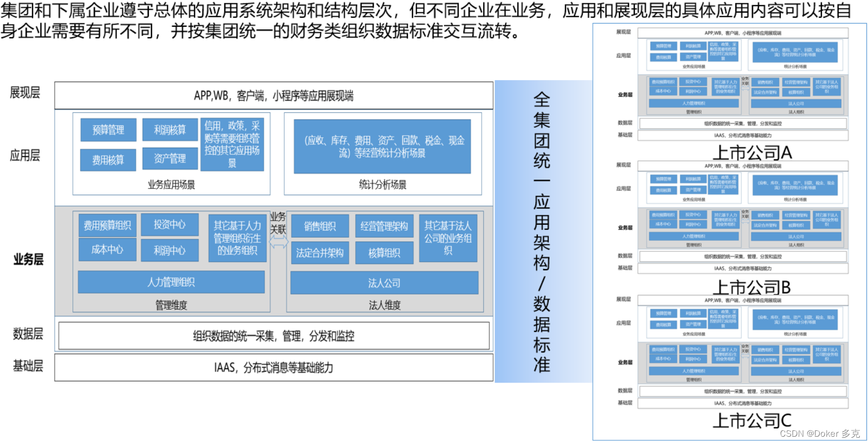Screen dimensions: 868x443
Task: Click the 费用预算组织 box
Action: [107, 225]
